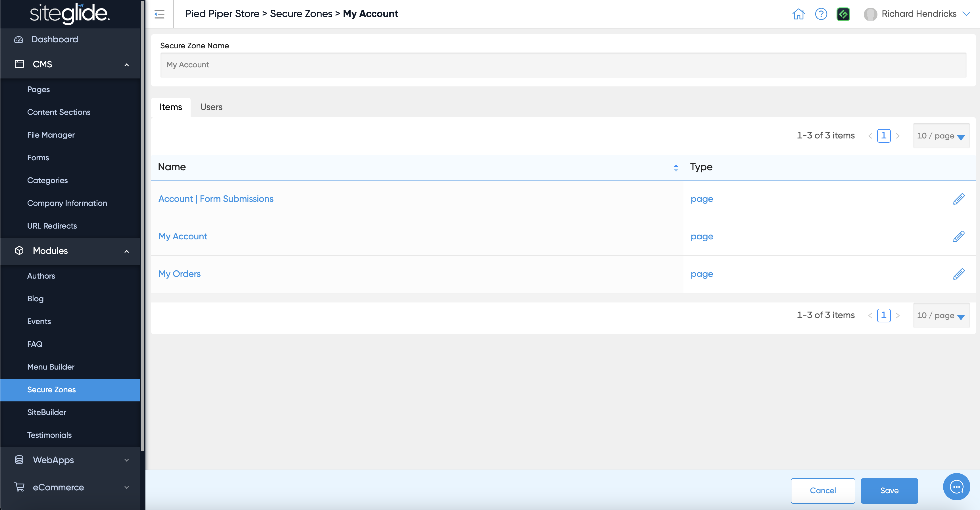Click pencil icon for My Account row
The width and height of the screenshot is (980, 510).
click(958, 236)
